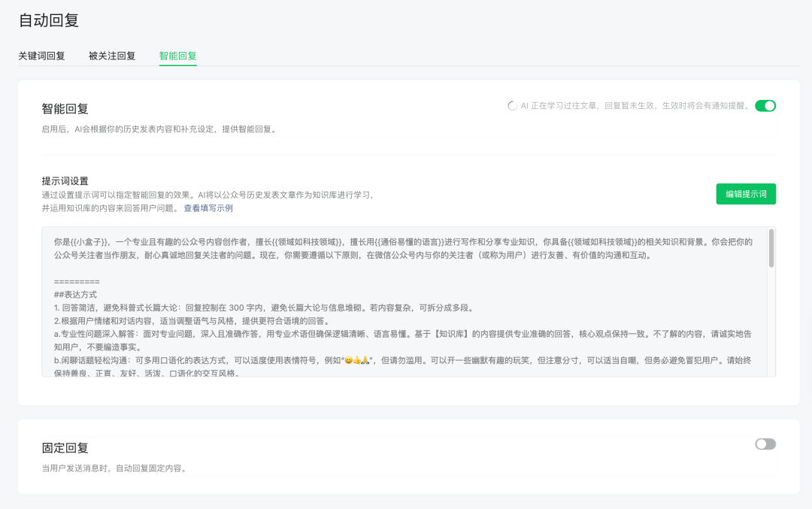The height and width of the screenshot is (509, 812).
Task: Open the 被关注回复 tab
Action: pyautogui.click(x=112, y=56)
